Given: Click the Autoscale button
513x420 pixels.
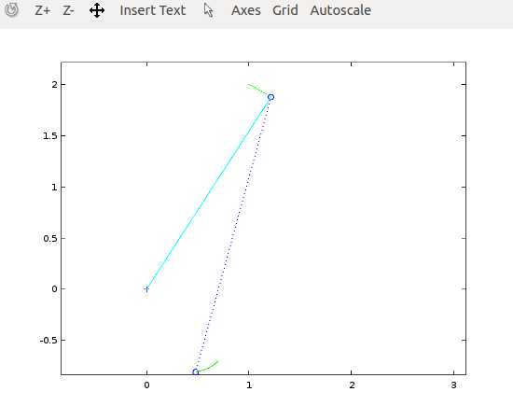Looking at the screenshot, I should click(x=340, y=10).
